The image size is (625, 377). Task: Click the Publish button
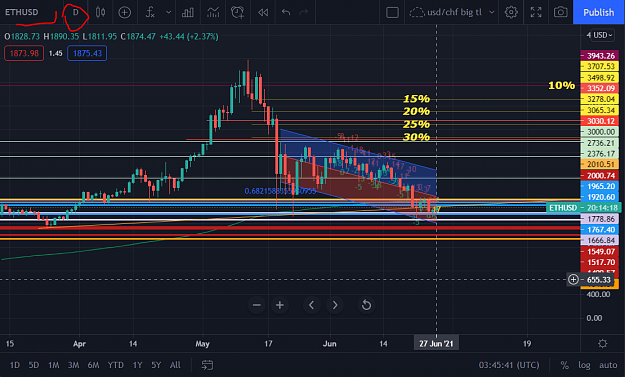point(599,12)
